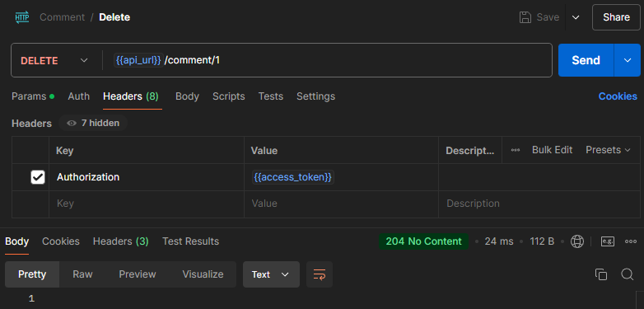644x309 pixels.
Task: Copy the response with copy icon
Action: tap(601, 274)
